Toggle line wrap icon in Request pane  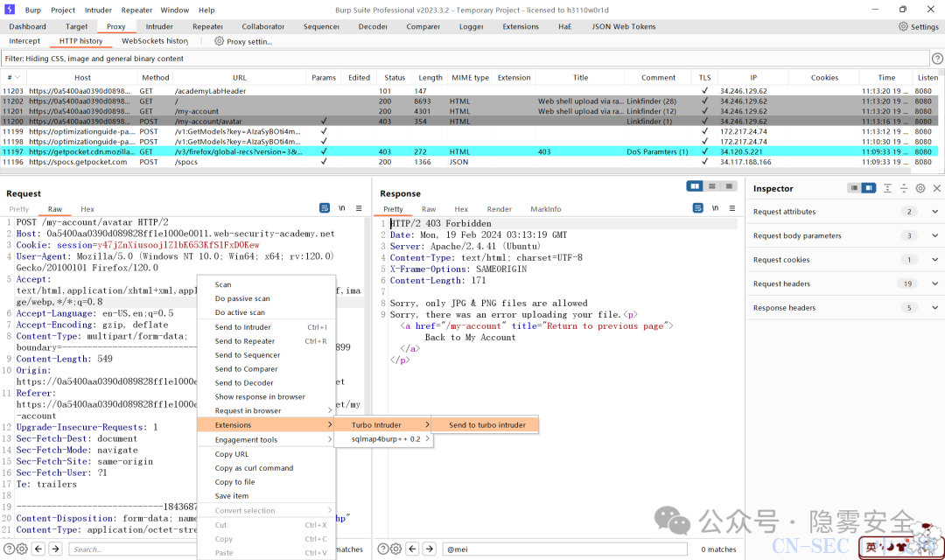[x=325, y=208]
